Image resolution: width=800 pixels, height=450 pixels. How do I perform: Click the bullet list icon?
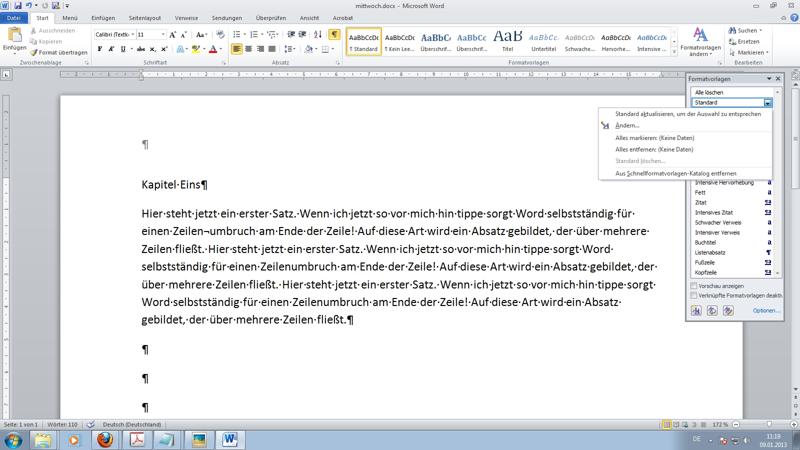click(238, 34)
